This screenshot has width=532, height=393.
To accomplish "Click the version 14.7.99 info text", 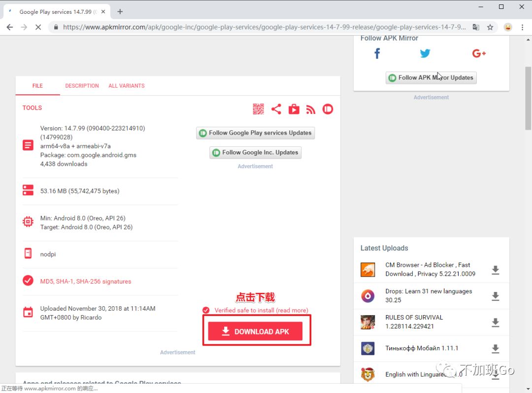I will [x=92, y=133].
